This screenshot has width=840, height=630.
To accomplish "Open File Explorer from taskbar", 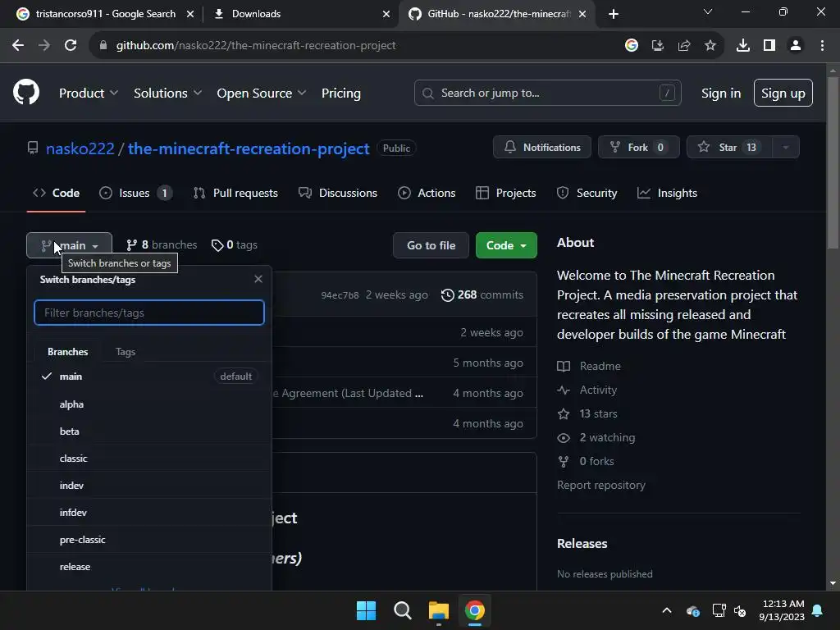I will [x=438, y=610].
